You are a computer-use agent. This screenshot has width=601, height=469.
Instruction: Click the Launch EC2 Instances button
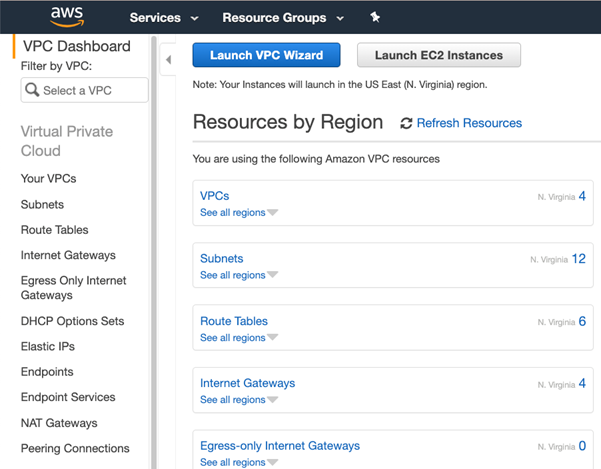click(x=439, y=55)
